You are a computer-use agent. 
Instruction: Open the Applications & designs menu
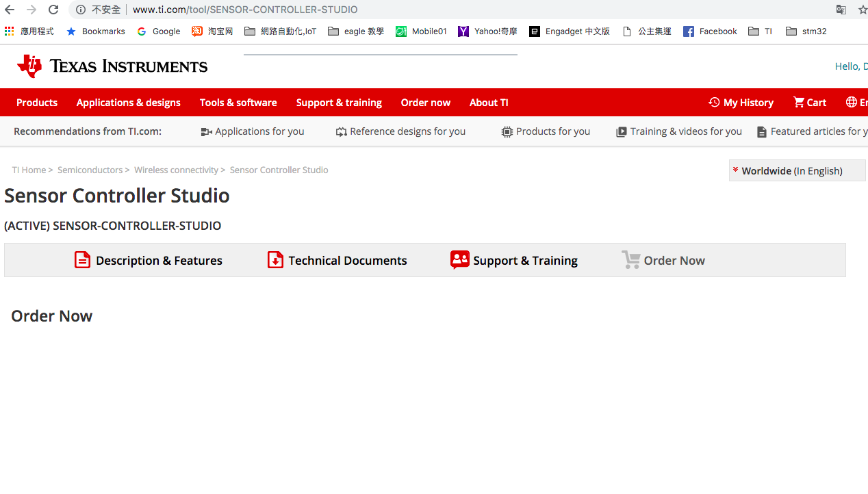pos(129,103)
